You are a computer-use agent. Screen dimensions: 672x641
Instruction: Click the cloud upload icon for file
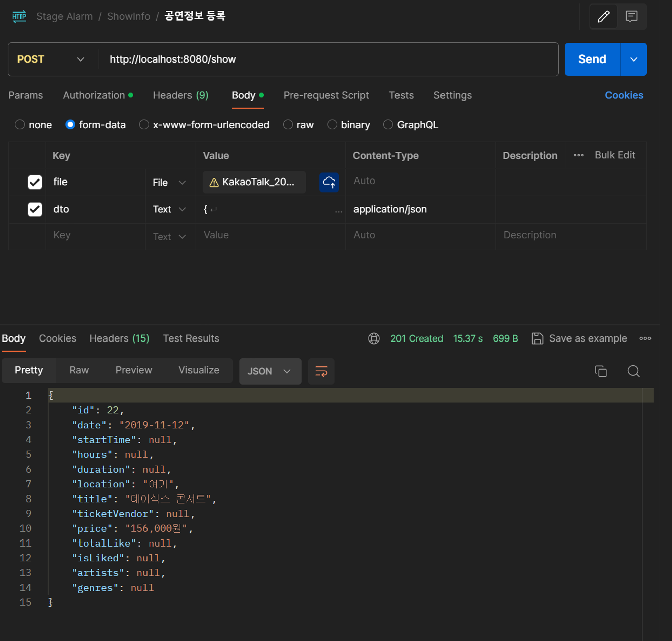[x=329, y=182]
